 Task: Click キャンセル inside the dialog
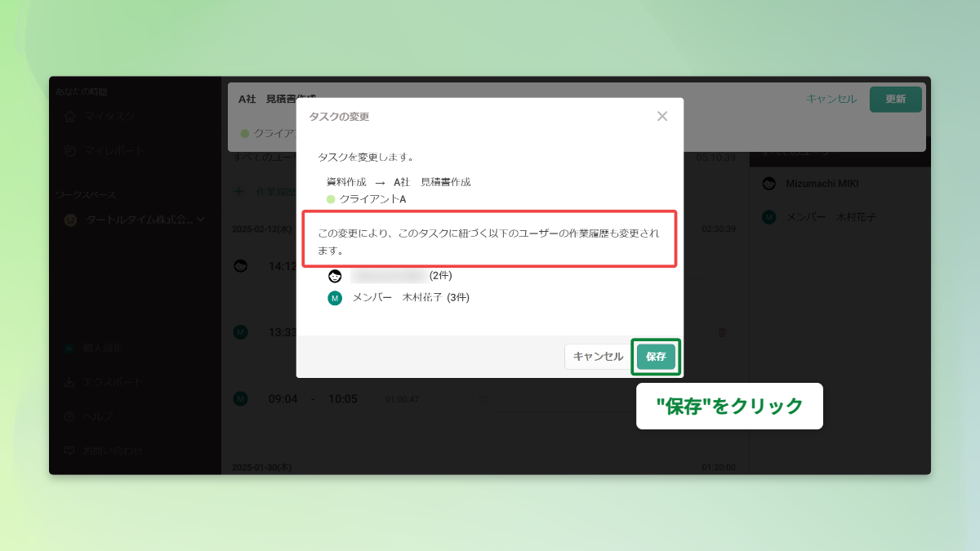pos(597,357)
